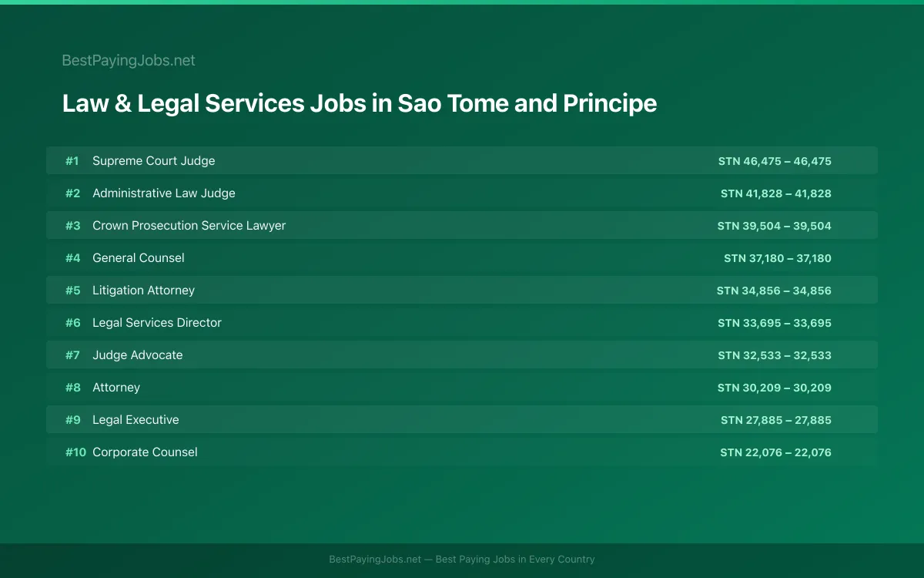Screen dimensions: 924x578
Task: Click the #8 rank number
Action: click(72, 388)
